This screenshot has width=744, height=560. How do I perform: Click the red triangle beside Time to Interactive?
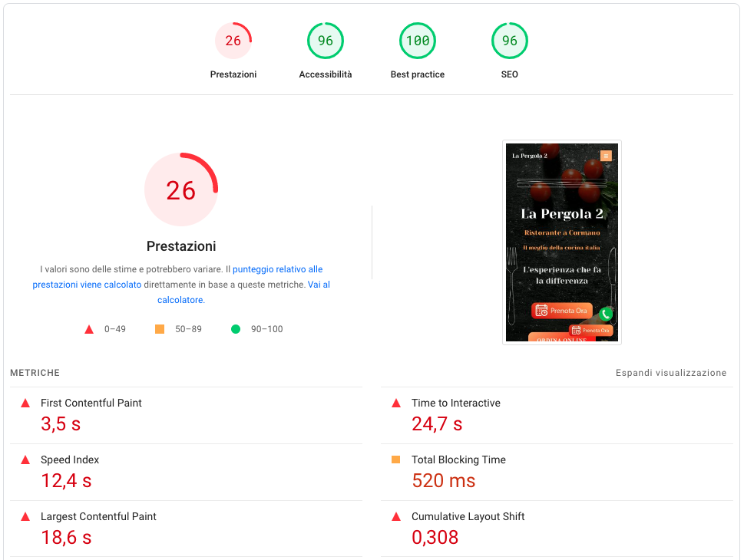(x=396, y=404)
